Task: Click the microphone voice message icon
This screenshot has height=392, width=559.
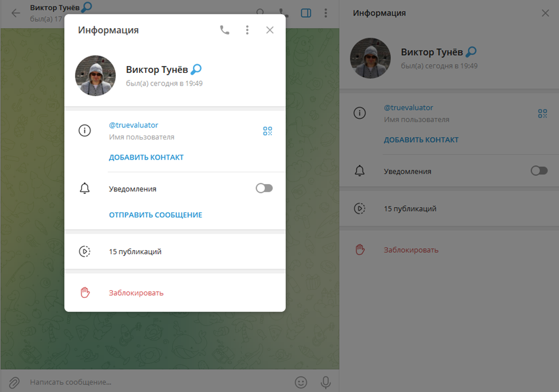Action: point(325,382)
